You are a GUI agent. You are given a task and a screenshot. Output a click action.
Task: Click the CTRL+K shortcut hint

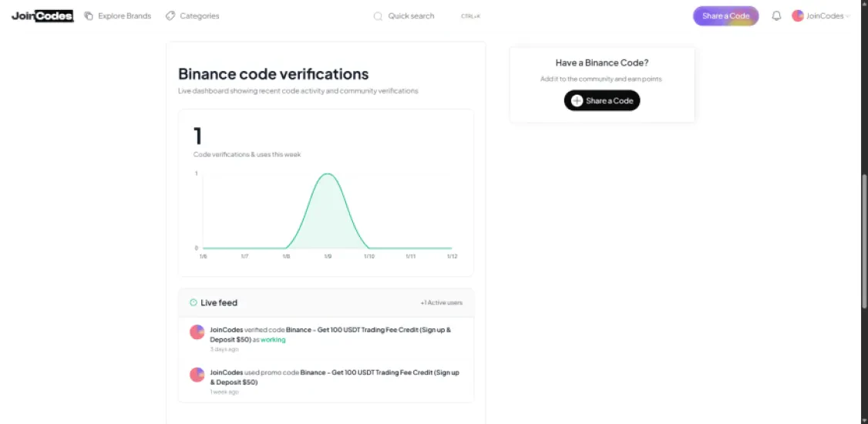[470, 16]
